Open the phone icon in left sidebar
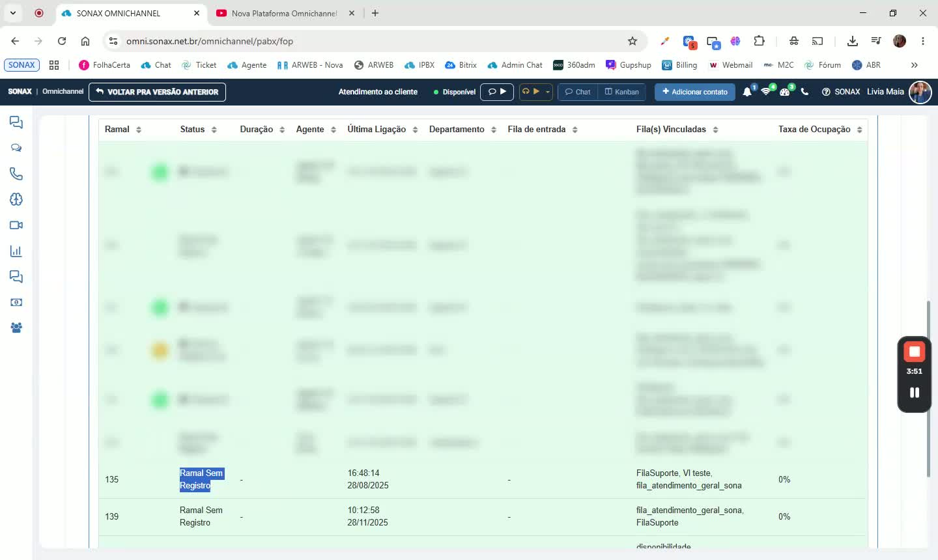Image resolution: width=938 pixels, height=560 pixels. 16,174
